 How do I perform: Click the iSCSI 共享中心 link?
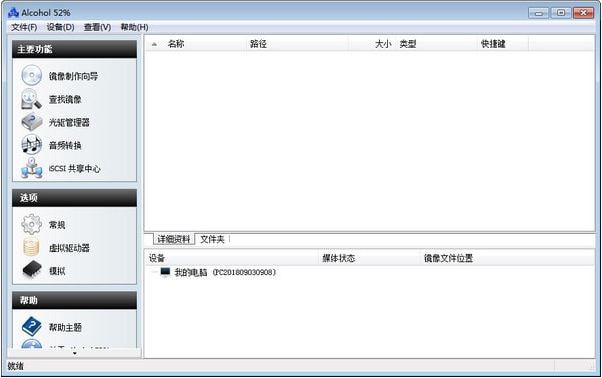pos(74,168)
